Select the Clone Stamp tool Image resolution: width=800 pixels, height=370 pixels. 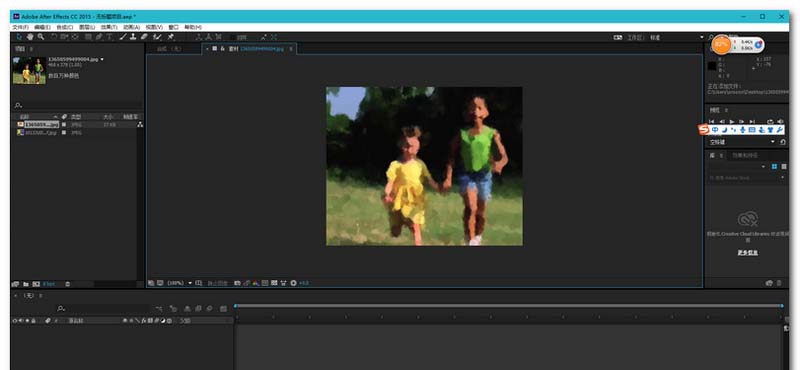click(133, 37)
